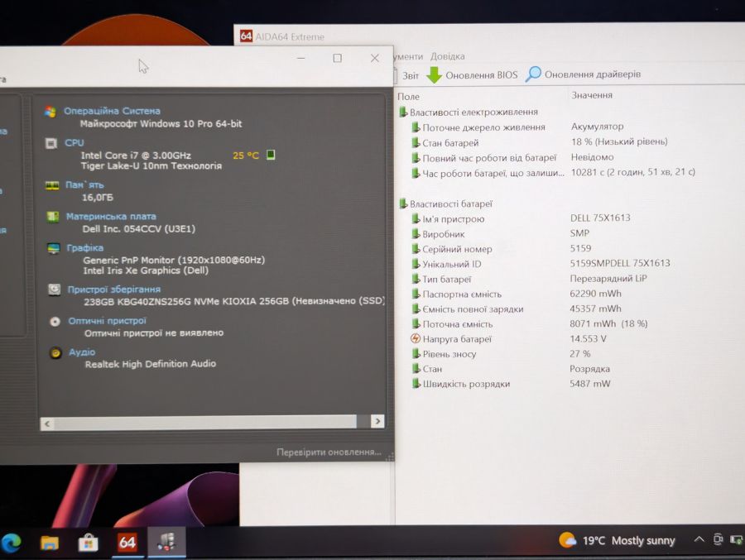This screenshot has height=560, width=745.
Task: Click the magnifier icon for Оновлення драйверів
Action: tap(533, 74)
